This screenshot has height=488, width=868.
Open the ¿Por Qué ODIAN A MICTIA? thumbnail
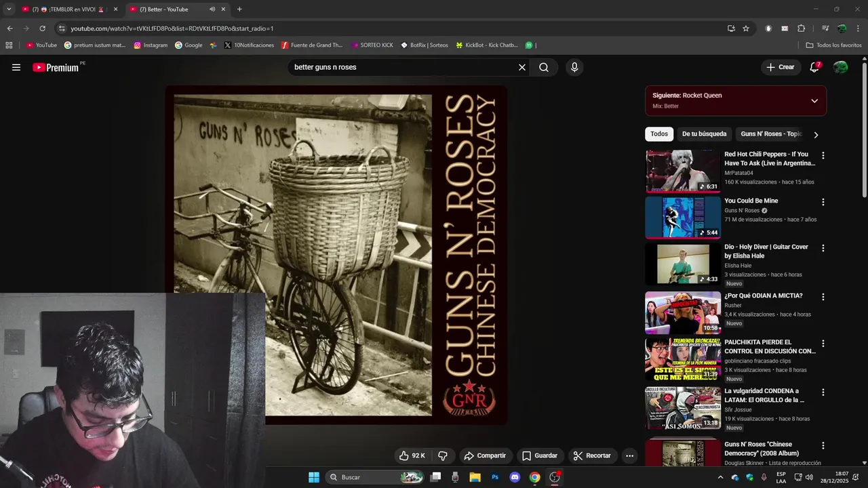point(682,312)
